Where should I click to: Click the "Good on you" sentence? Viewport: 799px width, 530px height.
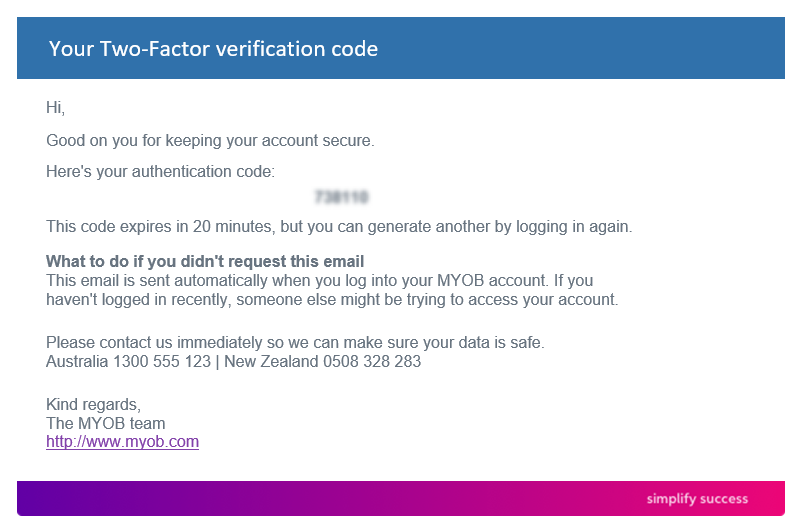click(x=210, y=141)
